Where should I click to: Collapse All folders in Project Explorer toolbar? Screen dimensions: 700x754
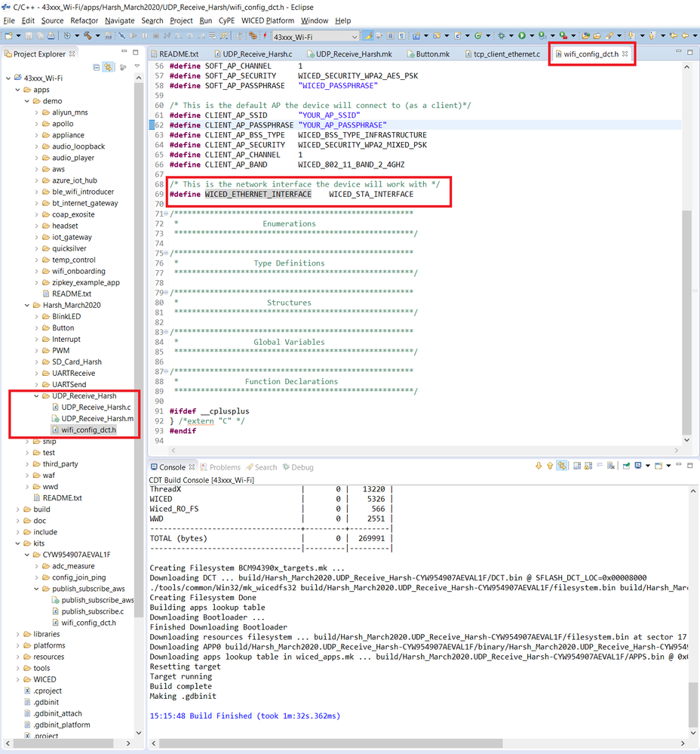[97, 66]
